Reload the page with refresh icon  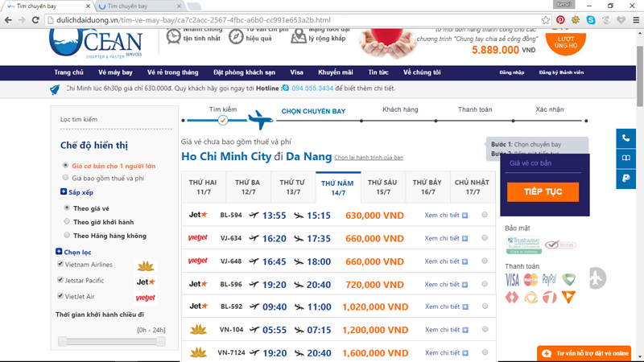pyautogui.click(x=35, y=19)
